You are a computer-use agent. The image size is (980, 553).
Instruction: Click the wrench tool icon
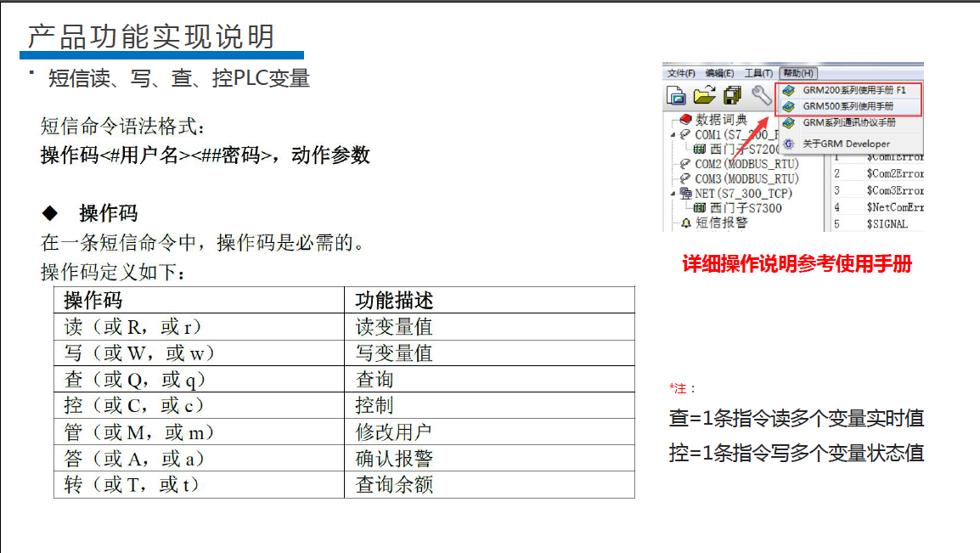(x=761, y=95)
